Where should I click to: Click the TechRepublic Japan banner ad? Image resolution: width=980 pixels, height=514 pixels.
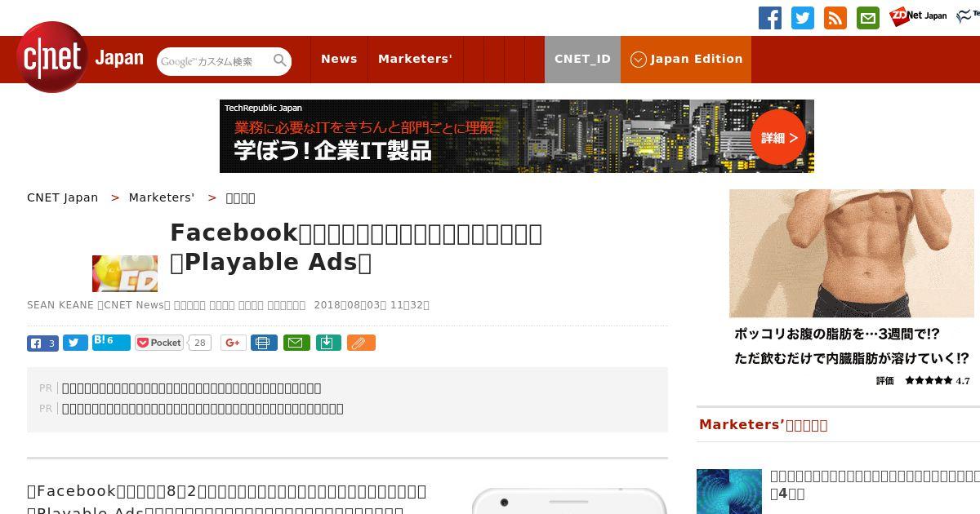coord(516,136)
